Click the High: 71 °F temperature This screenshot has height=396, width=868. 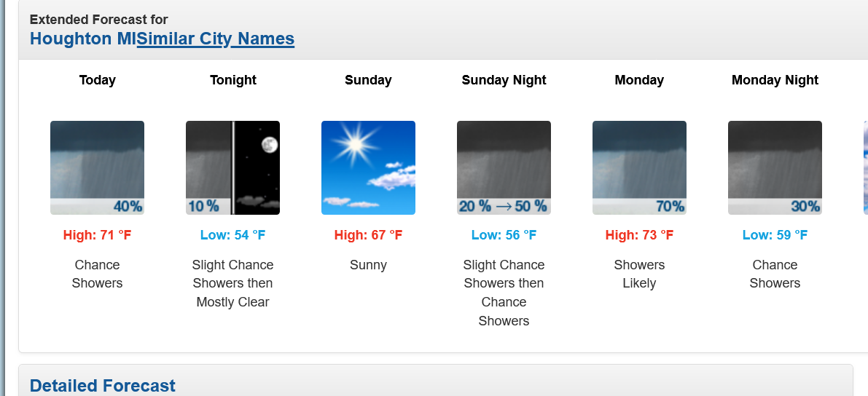tap(97, 235)
